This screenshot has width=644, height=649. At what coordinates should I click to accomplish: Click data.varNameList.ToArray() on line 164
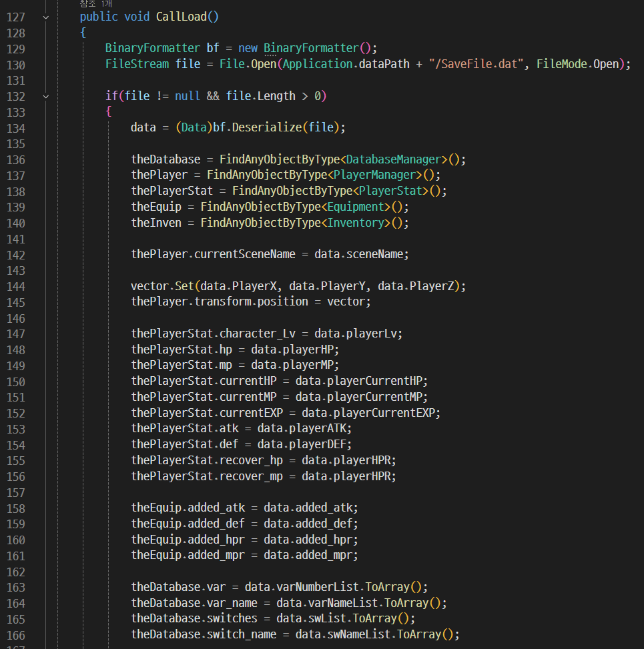tap(358, 603)
